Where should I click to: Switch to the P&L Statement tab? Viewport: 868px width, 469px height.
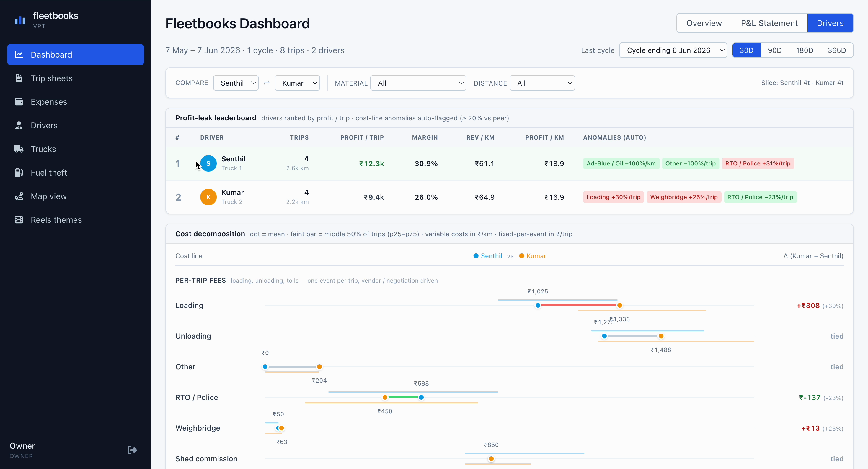pos(769,23)
